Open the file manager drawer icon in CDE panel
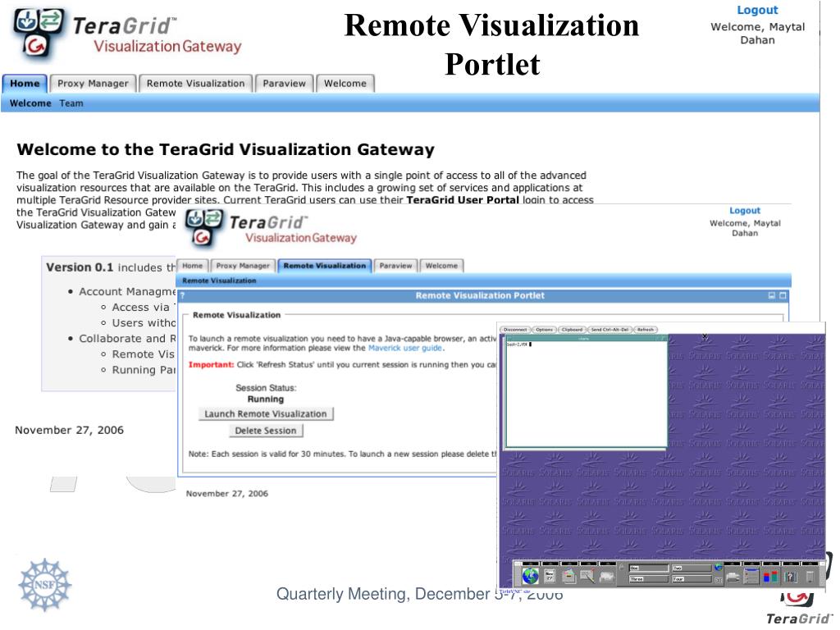Image resolution: width=840 pixels, height=630 pixels. pyautogui.click(x=569, y=577)
